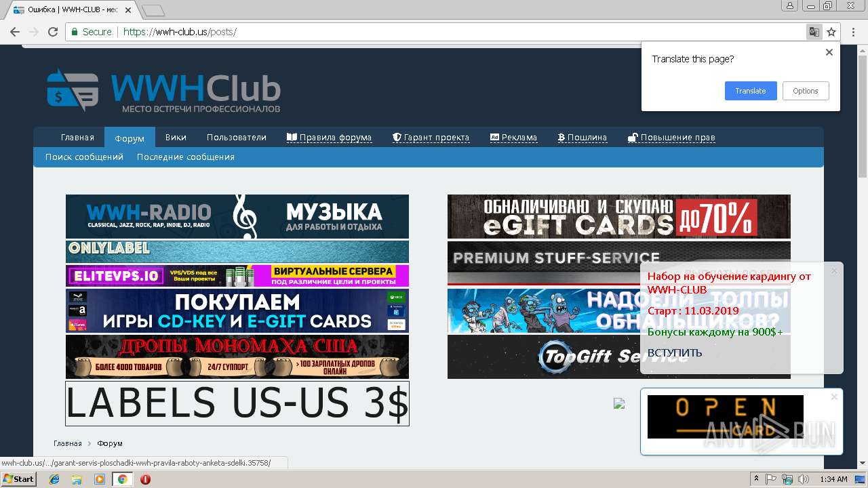Open the Дропы Мономаха США banner
This screenshot has width=868, height=488.
(x=237, y=357)
